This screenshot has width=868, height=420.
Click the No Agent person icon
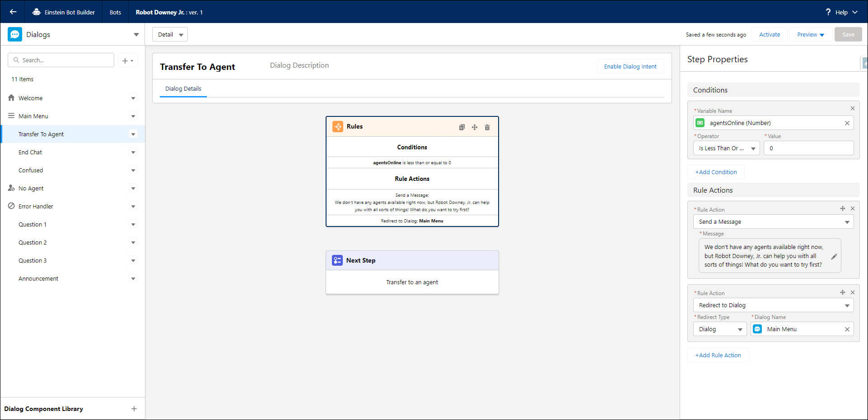point(11,188)
